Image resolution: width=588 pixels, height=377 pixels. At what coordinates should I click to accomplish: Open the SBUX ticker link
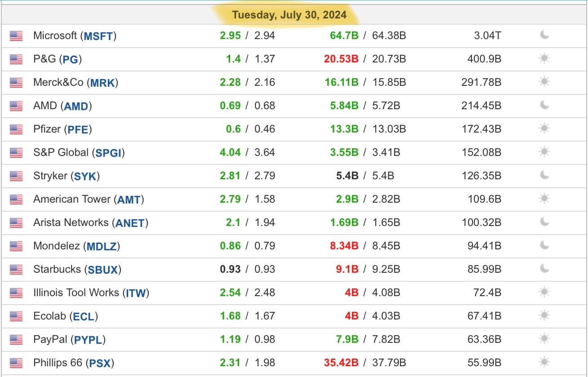click(102, 270)
